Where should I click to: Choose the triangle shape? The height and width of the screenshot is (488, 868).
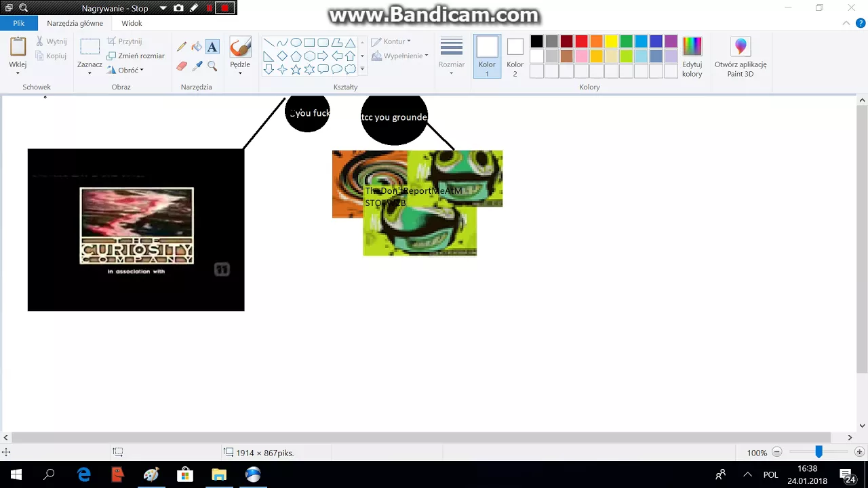coord(350,42)
